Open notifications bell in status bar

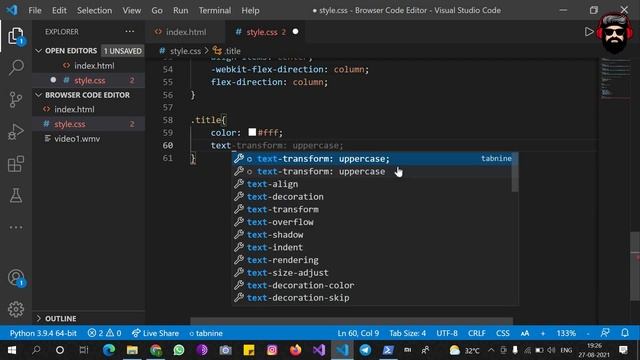pos(625,333)
